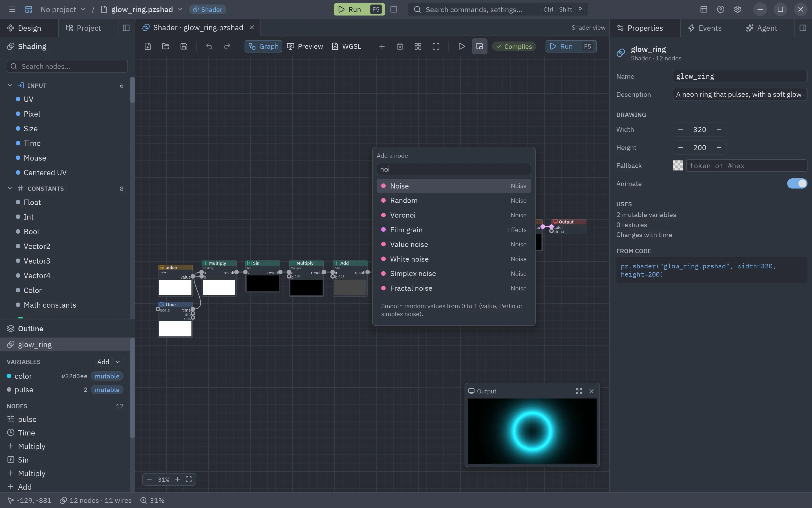Auto-arrange nodes with the grid icon
This screenshot has height=508, width=812.
coord(418,46)
